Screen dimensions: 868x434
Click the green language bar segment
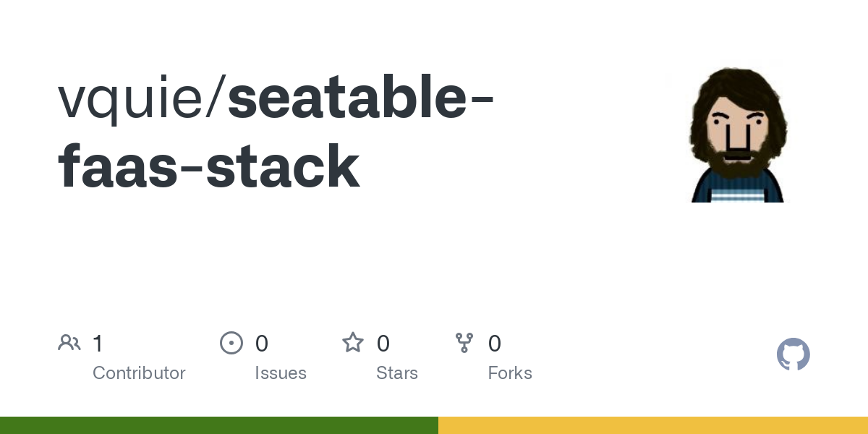coord(218,425)
